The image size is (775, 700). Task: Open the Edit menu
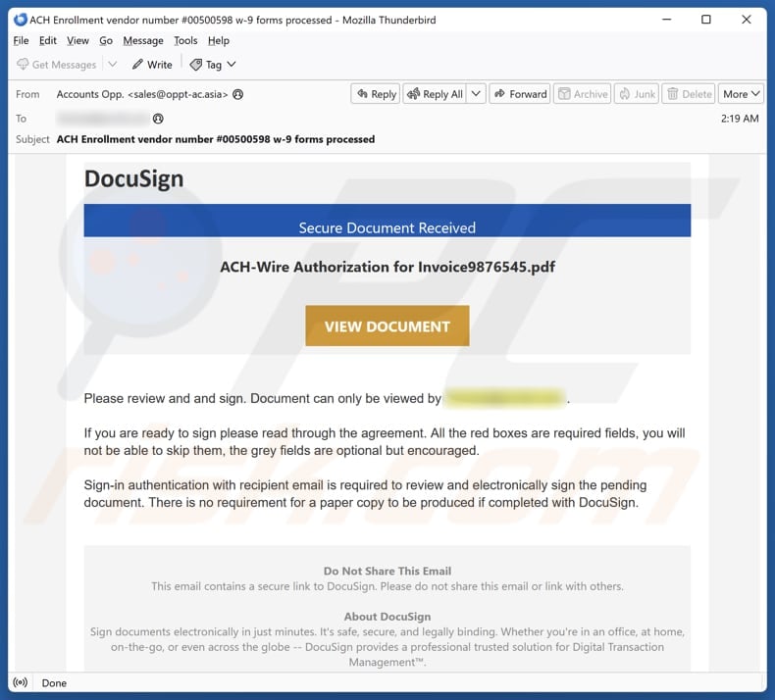[x=48, y=40]
